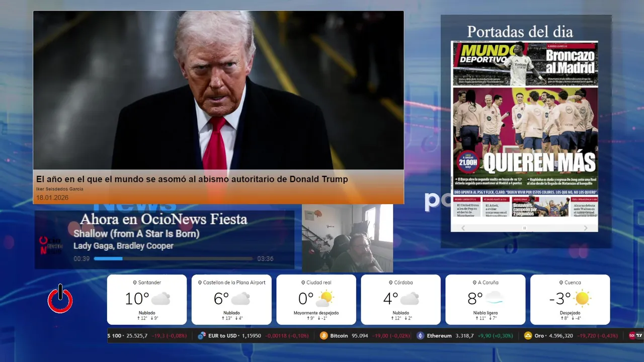This screenshot has width=644, height=362.
Task: Click Mayormente despejado condition text
Action: pyautogui.click(x=316, y=313)
